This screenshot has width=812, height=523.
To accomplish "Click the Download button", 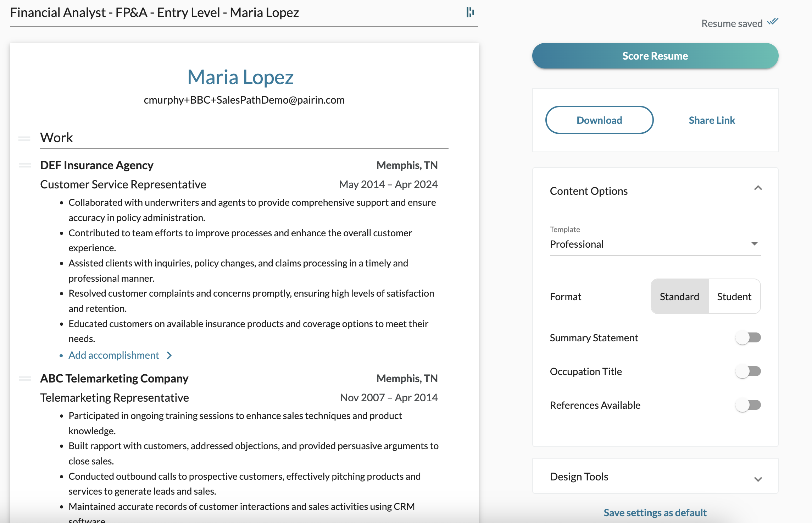I will click(x=599, y=120).
